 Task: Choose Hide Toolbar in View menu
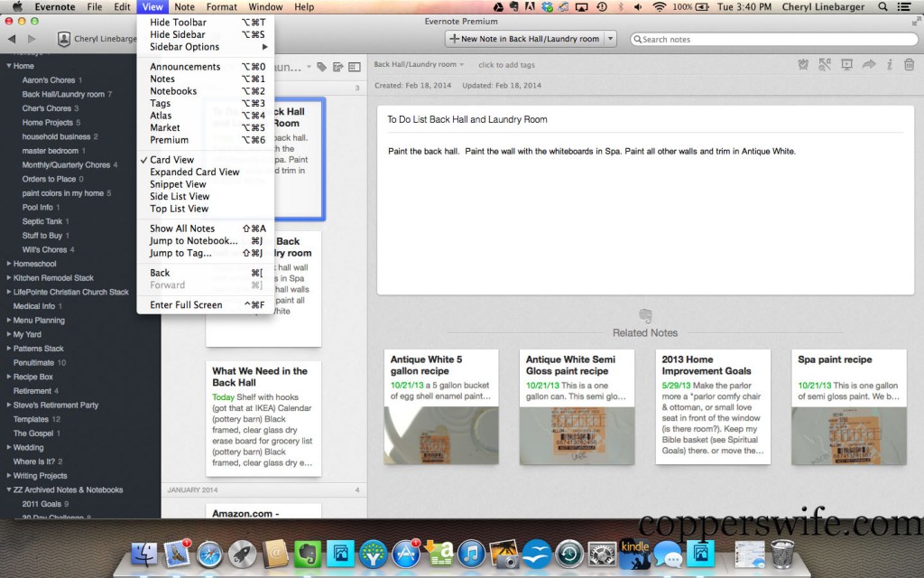[206, 23]
